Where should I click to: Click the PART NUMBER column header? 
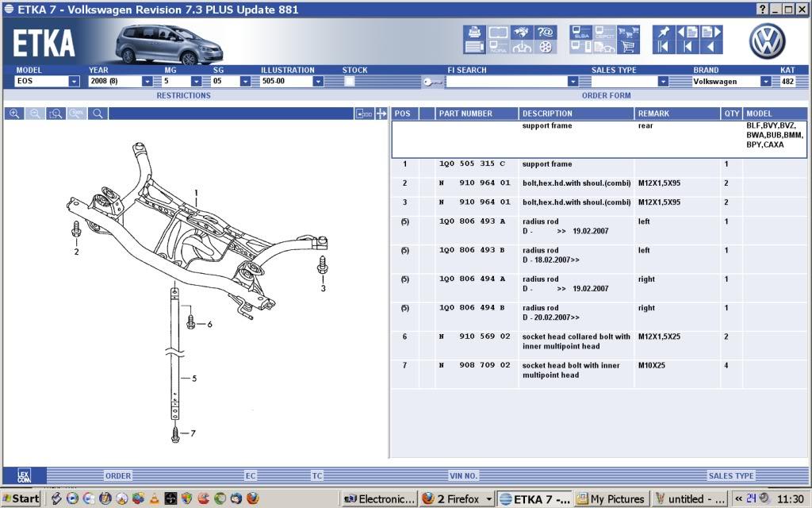[x=477, y=114]
